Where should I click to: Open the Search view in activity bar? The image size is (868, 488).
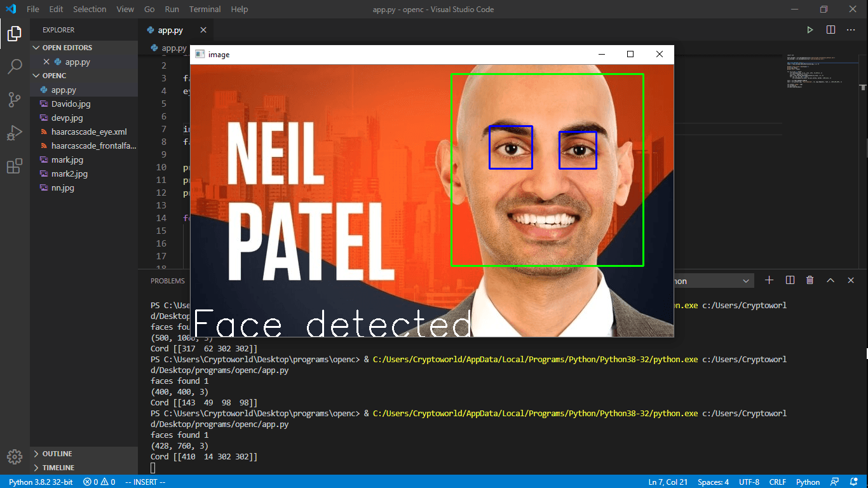(15, 66)
